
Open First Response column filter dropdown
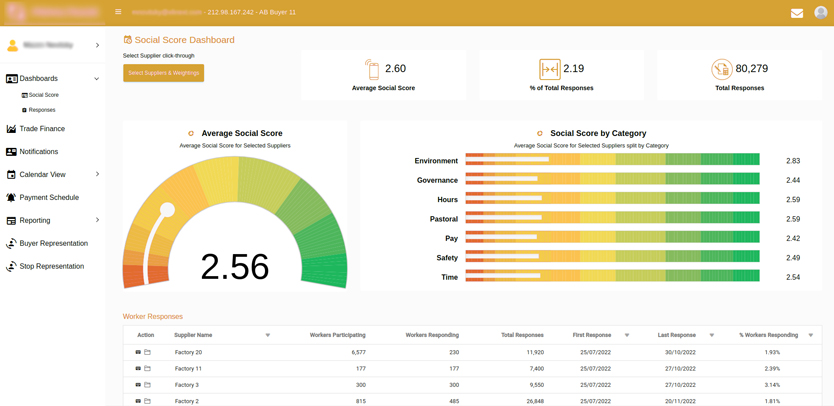click(627, 335)
